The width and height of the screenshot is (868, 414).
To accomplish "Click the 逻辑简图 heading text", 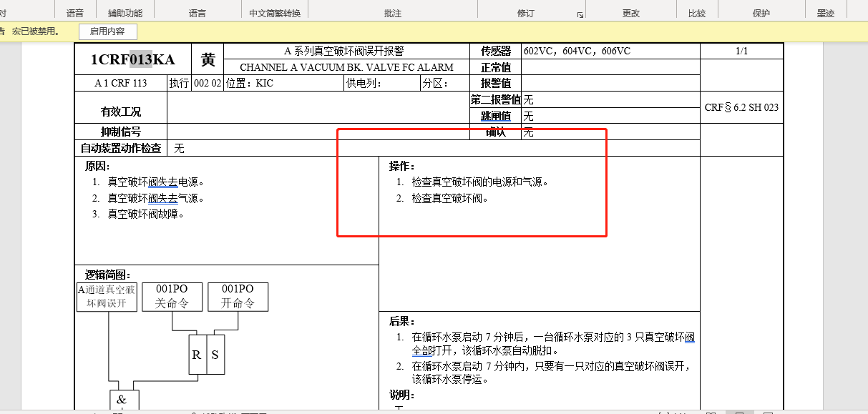I will pos(107,275).
